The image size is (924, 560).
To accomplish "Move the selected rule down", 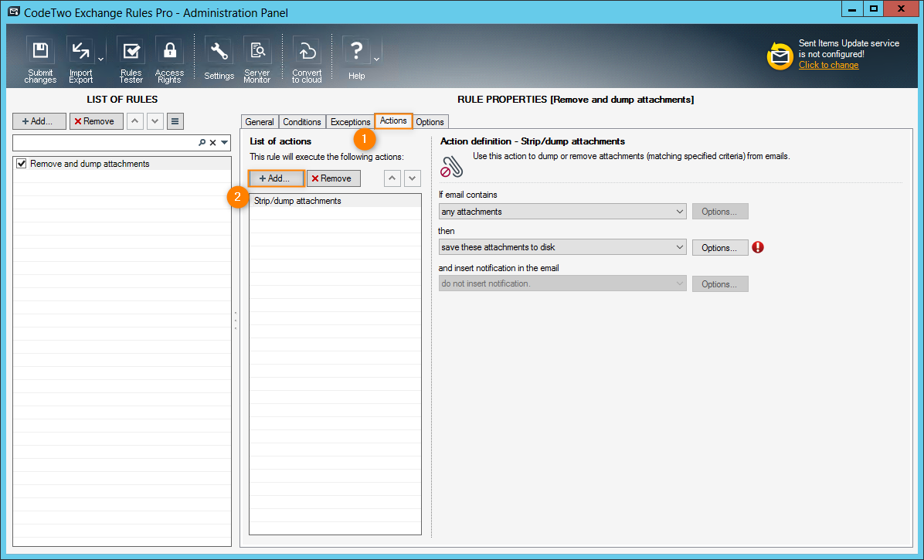I will click(x=155, y=121).
